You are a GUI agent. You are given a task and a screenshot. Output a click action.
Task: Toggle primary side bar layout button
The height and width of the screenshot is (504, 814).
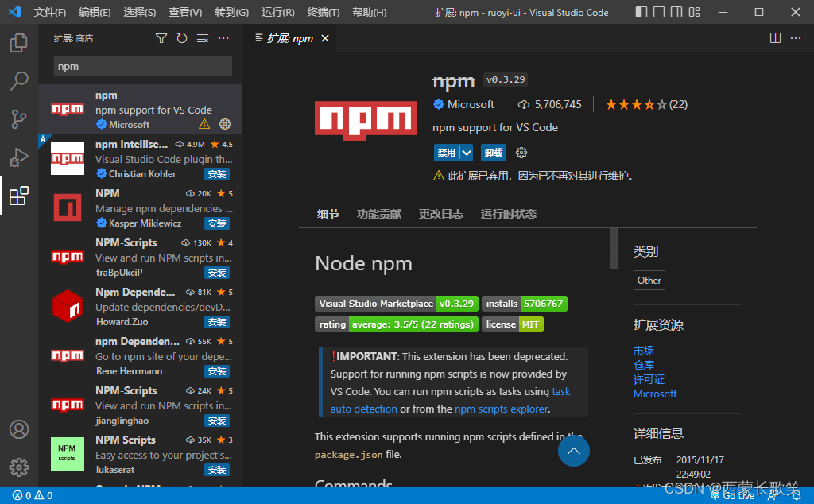pyautogui.click(x=642, y=12)
